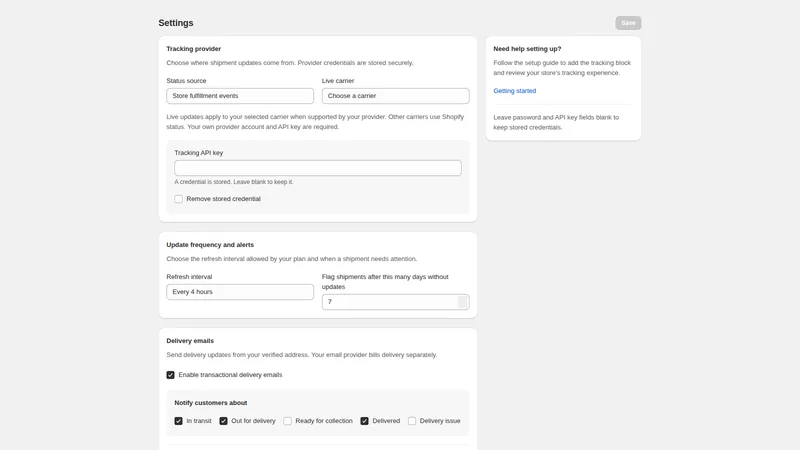Check Remove stored credential

(x=179, y=199)
